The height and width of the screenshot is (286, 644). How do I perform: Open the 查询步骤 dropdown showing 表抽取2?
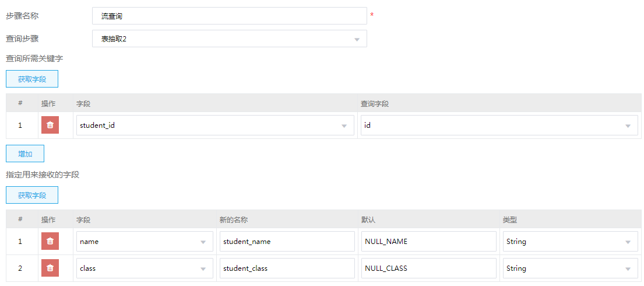point(229,39)
